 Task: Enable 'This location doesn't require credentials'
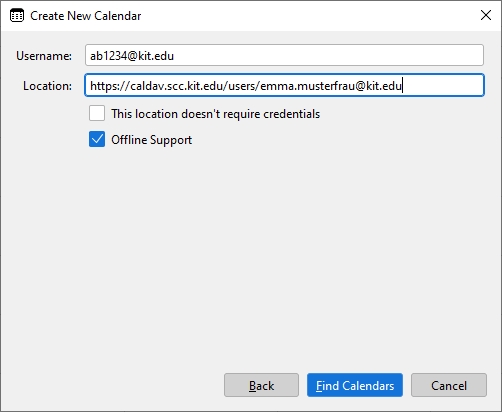coord(97,113)
